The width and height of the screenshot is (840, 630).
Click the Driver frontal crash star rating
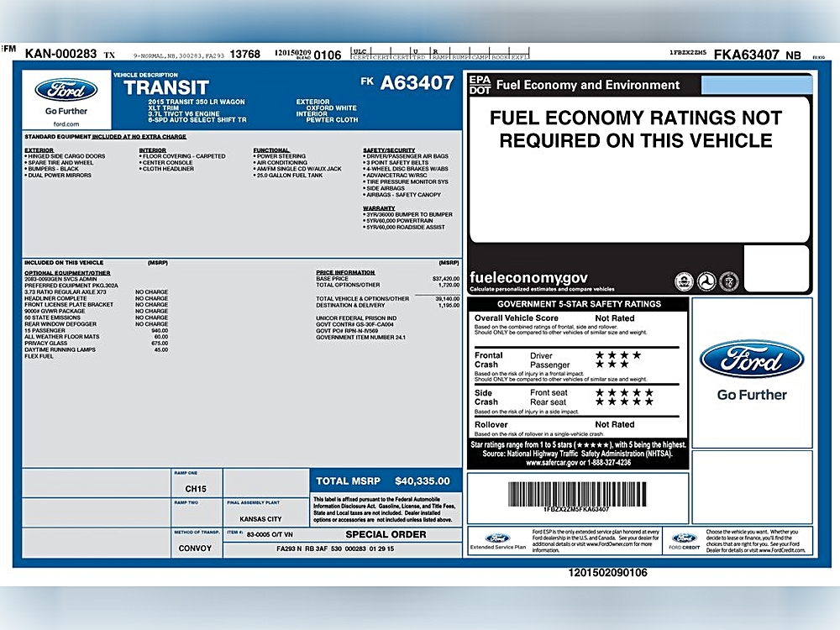(x=618, y=354)
